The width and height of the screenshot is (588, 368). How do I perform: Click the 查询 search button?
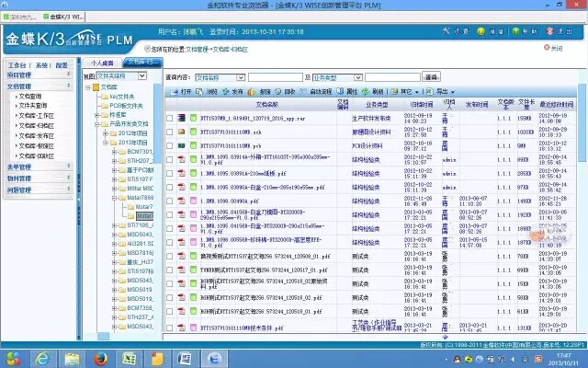click(x=431, y=77)
